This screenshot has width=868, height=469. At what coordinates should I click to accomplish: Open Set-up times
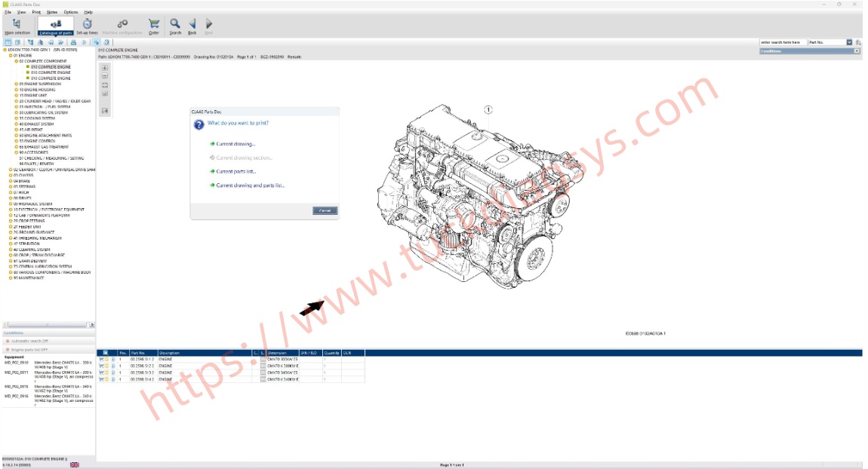pyautogui.click(x=87, y=26)
